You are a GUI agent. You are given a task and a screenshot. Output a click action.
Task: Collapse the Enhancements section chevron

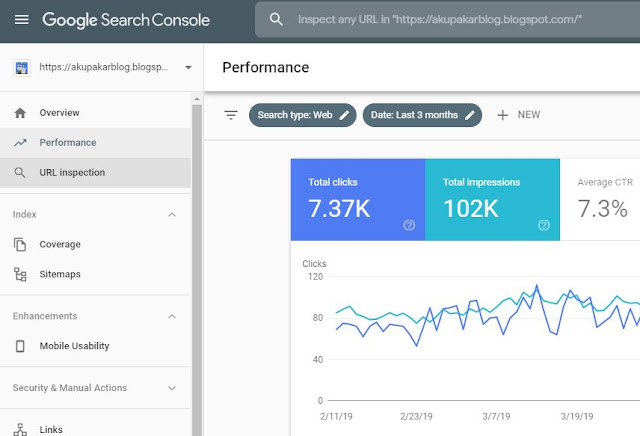(x=172, y=316)
